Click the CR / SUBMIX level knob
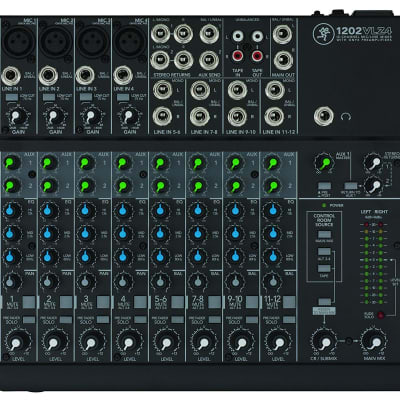This screenshot has height=400, width=400. pos(324,341)
